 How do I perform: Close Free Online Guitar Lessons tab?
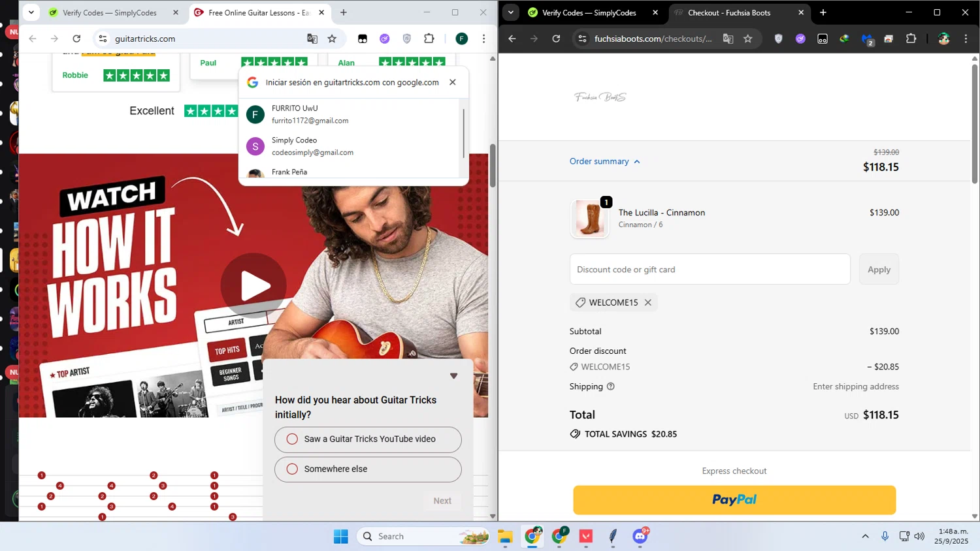(321, 12)
